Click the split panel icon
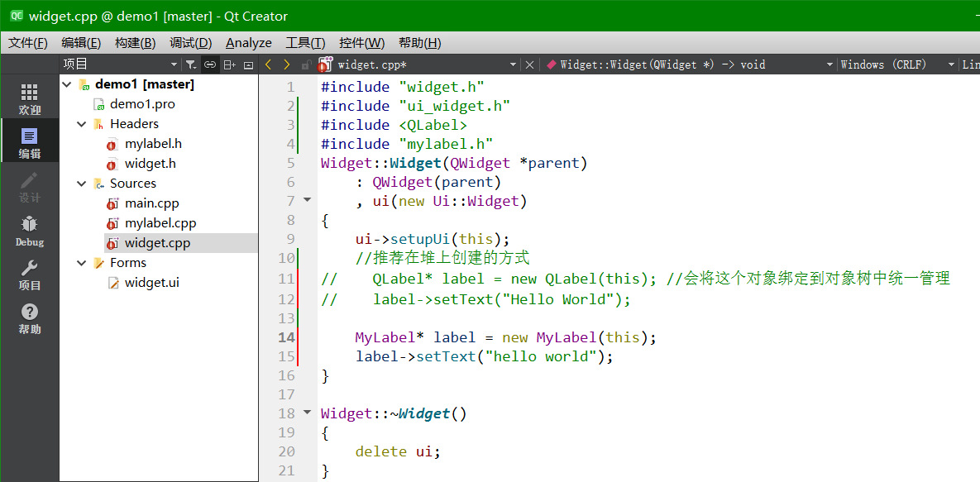Image resolution: width=980 pixels, height=482 pixels. click(x=230, y=64)
